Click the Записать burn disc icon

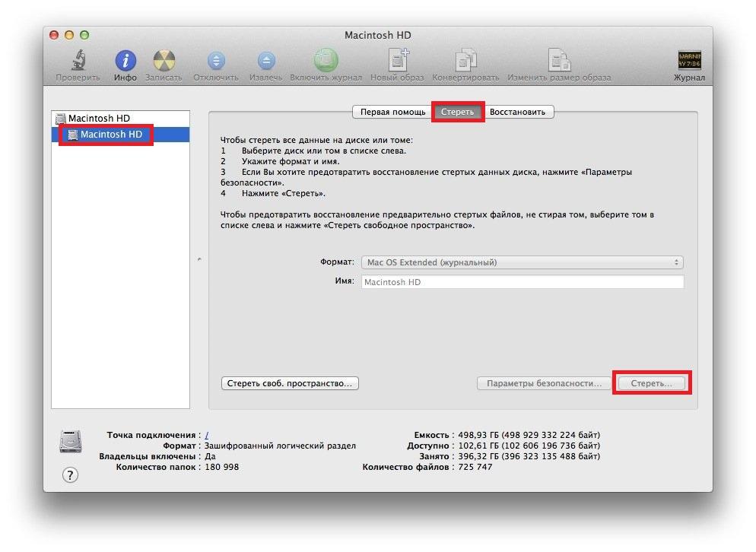pyautogui.click(x=164, y=61)
